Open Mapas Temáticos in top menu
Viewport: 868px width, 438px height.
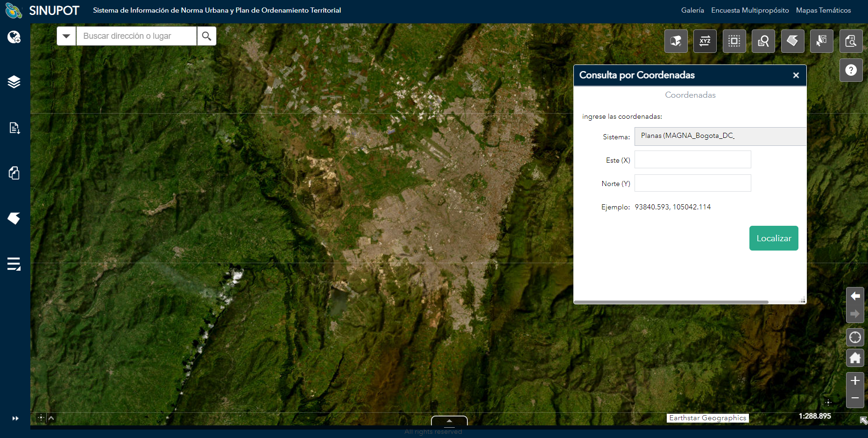[823, 10]
